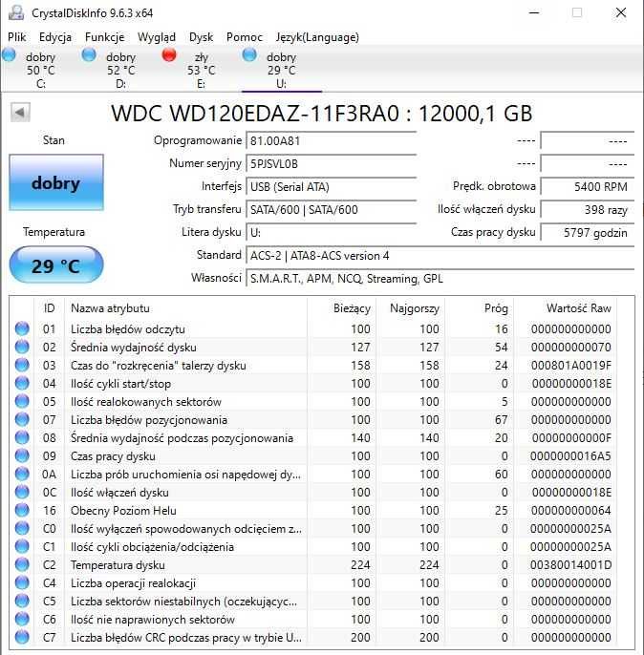Open the Plik menu
Image resolution: width=644 pixels, height=655 pixels.
click(x=16, y=37)
